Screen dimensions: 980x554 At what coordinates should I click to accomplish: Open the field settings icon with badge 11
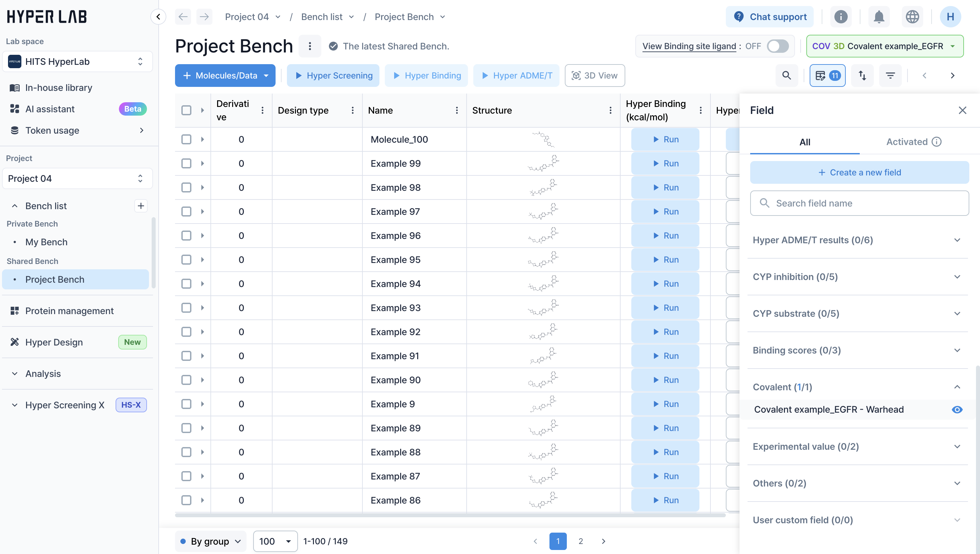827,75
